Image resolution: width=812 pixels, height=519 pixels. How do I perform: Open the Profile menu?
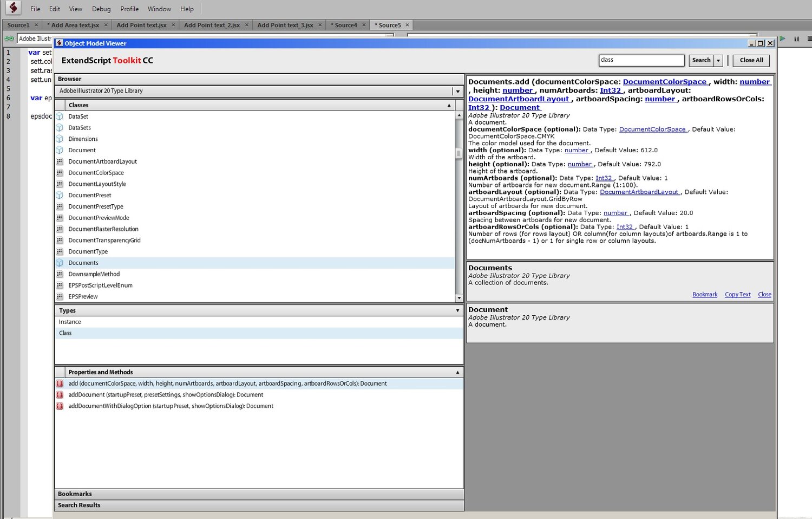129,9
